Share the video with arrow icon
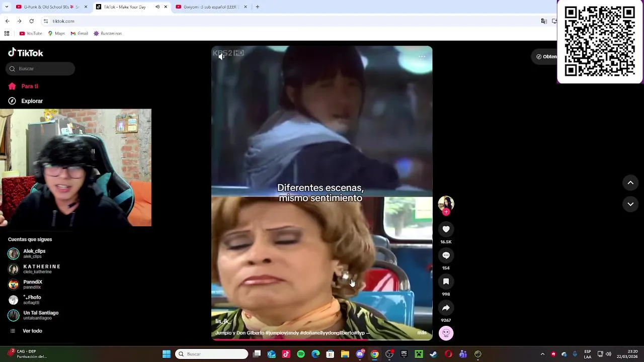 pos(446,308)
